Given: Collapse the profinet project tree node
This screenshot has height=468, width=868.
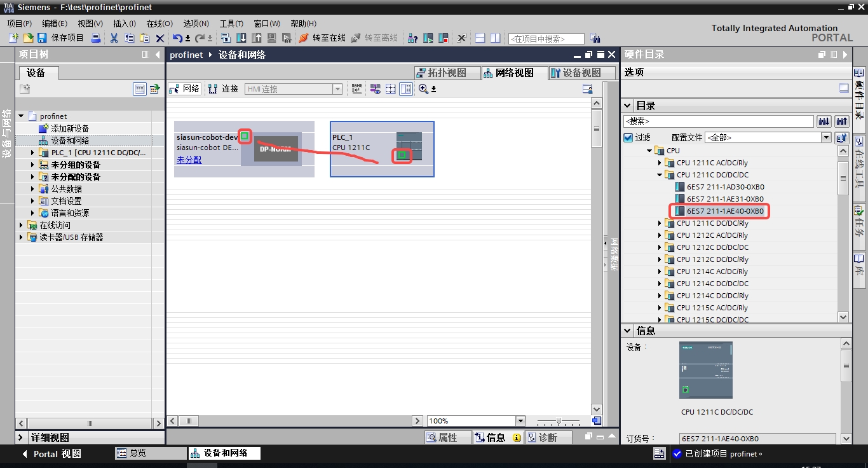Looking at the screenshot, I should pos(22,116).
